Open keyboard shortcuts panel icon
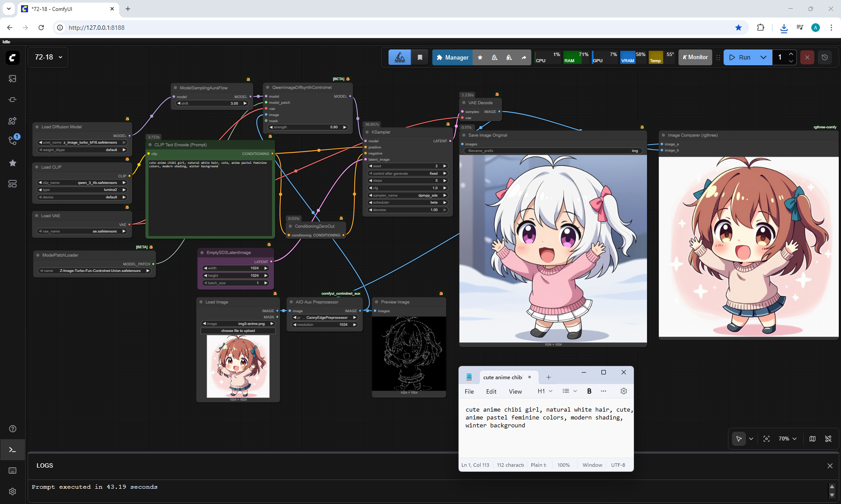The width and height of the screenshot is (841, 504). tap(12, 470)
